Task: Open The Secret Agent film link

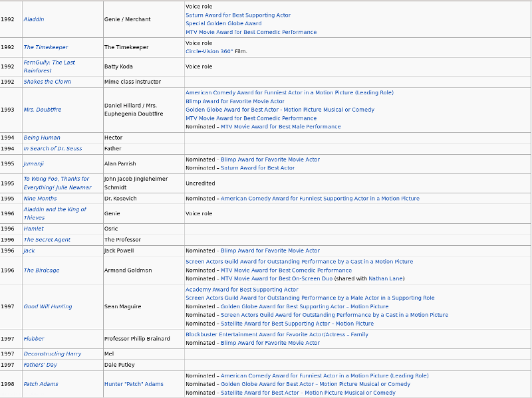Action: coord(47,240)
